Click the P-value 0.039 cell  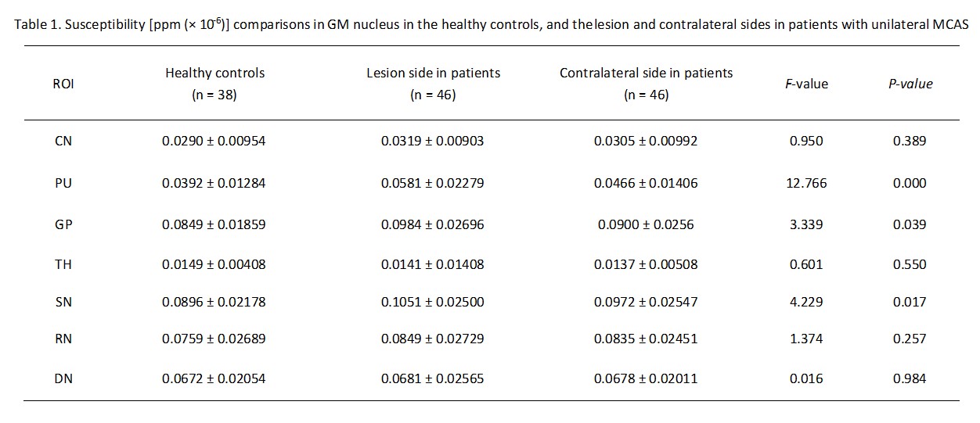910,224
